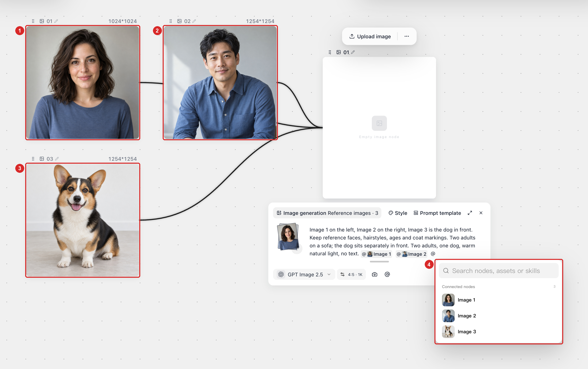Select the corgi dog image node
The height and width of the screenshot is (369, 588).
pyautogui.click(x=83, y=220)
